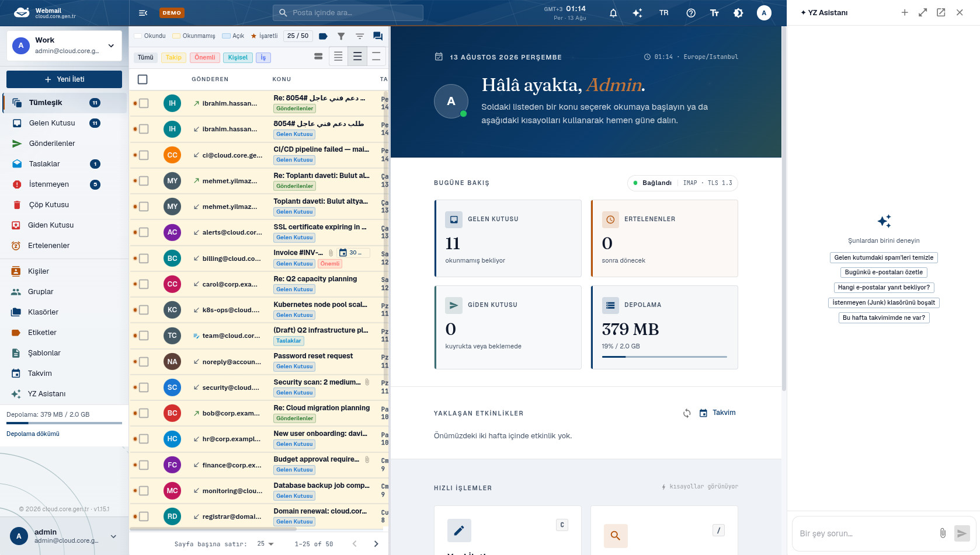The image size is (980, 555).
Task: Open the filter funnel icon
Action: coord(341,36)
